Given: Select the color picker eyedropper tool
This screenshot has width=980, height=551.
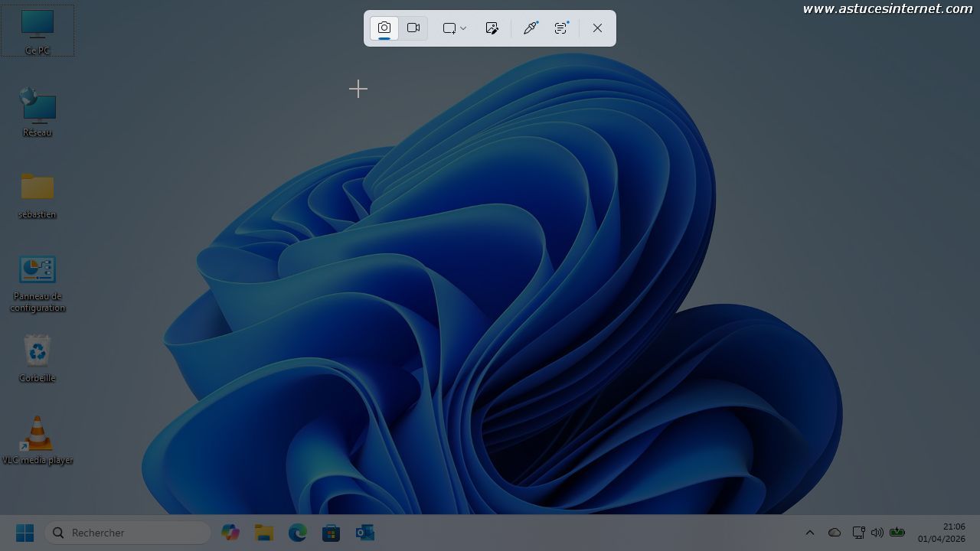Looking at the screenshot, I should coord(530,28).
